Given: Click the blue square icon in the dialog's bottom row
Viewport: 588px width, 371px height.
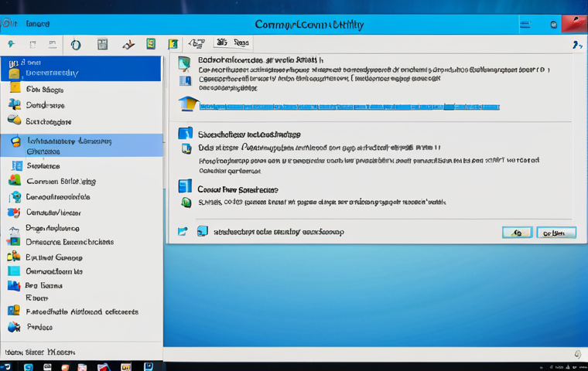Looking at the screenshot, I should [202, 231].
